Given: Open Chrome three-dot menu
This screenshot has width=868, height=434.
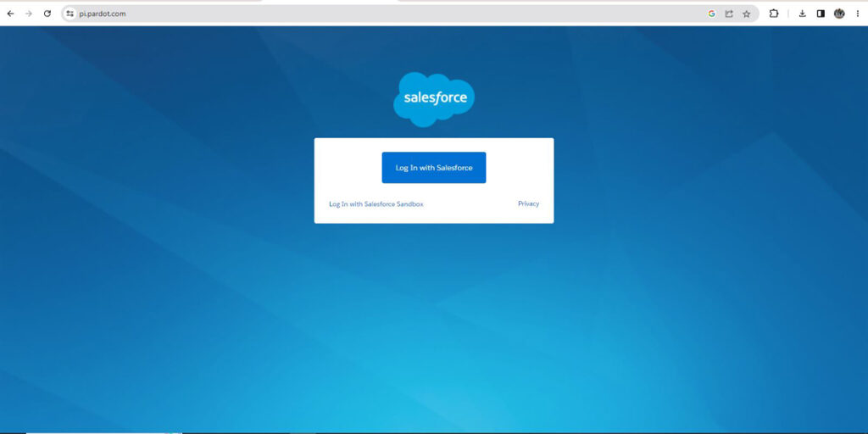Looking at the screenshot, I should click(x=858, y=14).
